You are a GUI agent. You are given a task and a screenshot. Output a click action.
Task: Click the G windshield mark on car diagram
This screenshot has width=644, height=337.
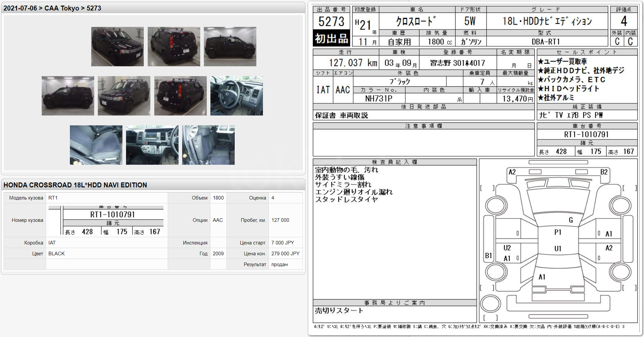571,220
